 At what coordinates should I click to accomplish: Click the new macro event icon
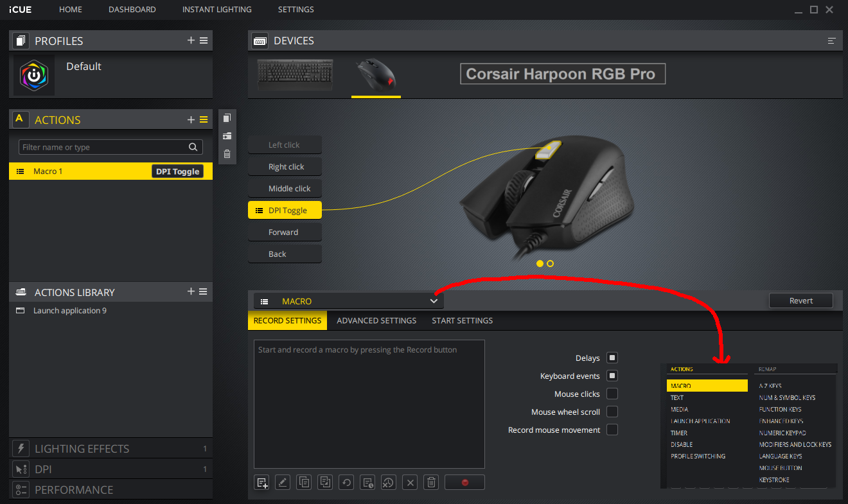pyautogui.click(x=262, y=483)
